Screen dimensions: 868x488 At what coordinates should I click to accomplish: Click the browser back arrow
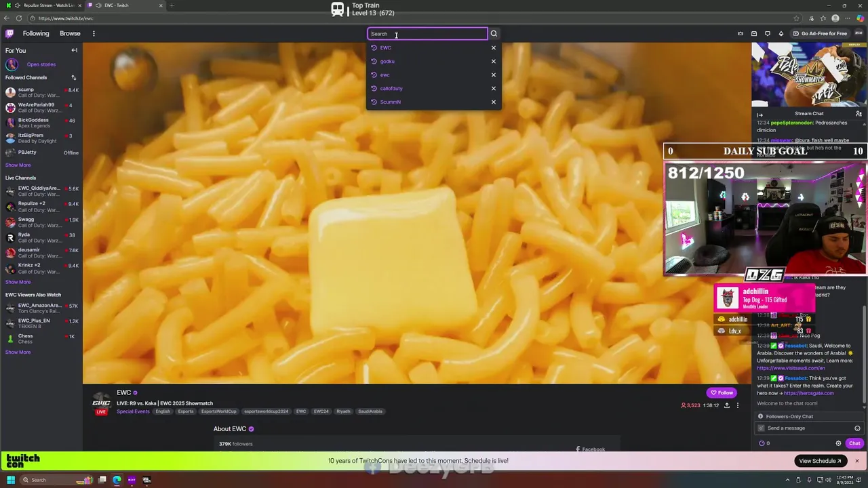pyautogui.click(x=7, y=18)
